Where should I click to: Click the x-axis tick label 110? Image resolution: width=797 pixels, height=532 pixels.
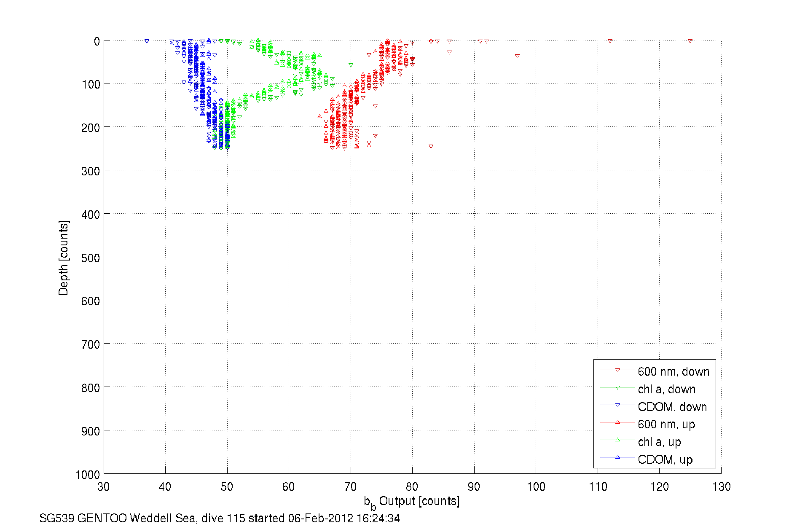pos(598,487)
